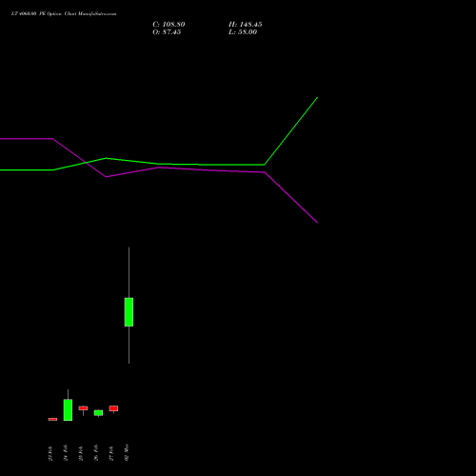
Task: Click the '27 Feb' date axis label
Action: [x=111, y=453]
